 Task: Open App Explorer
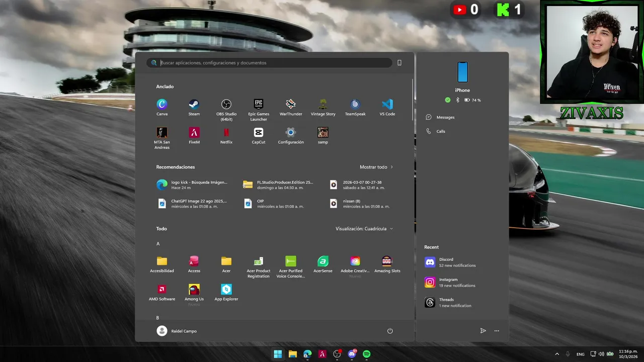coord(226,292)
